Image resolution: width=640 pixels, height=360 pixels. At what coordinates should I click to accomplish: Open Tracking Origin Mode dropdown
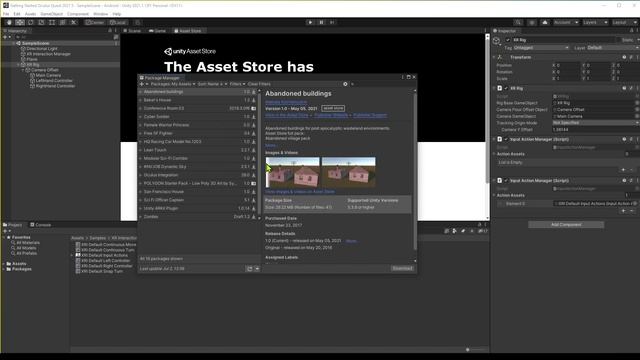point(596,123)
